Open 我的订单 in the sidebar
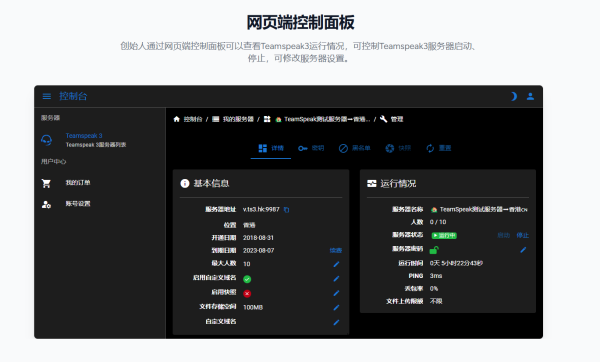The width and height of the screenshot is (600, 362). pos(78,183)
